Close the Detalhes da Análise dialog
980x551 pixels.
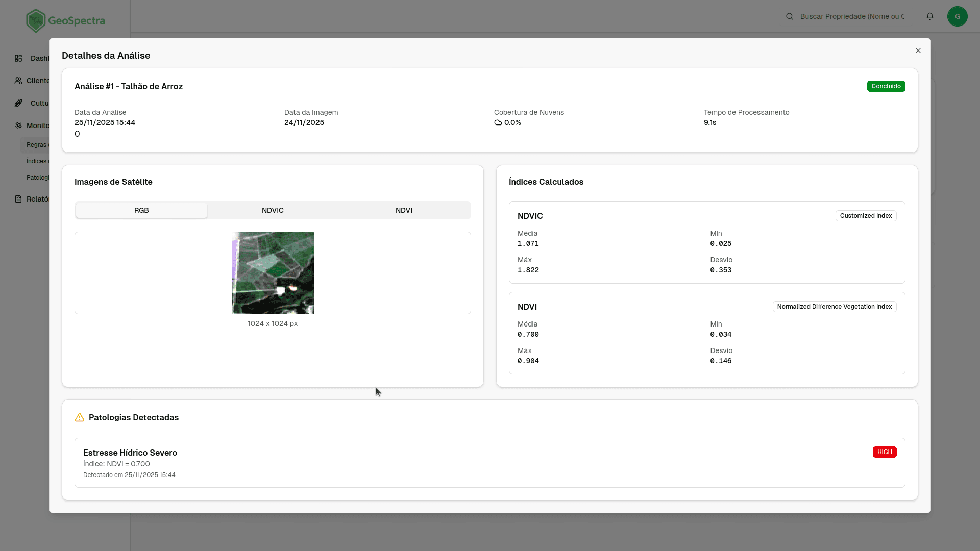click(x=918, y=51)
